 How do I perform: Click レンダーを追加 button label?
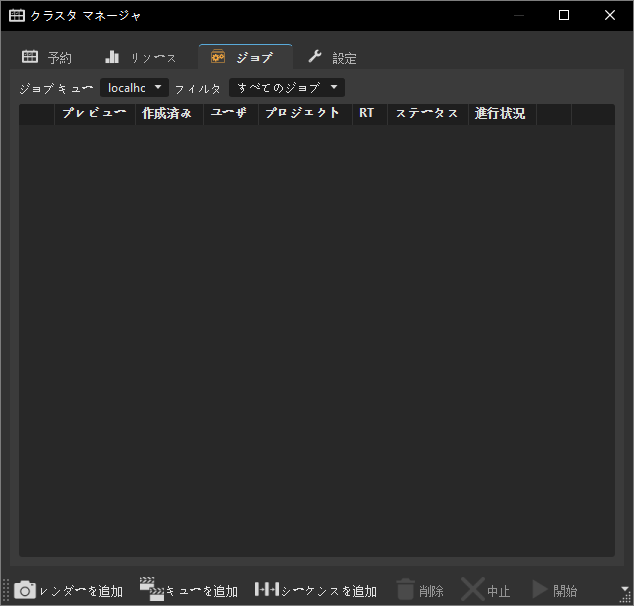81,591
